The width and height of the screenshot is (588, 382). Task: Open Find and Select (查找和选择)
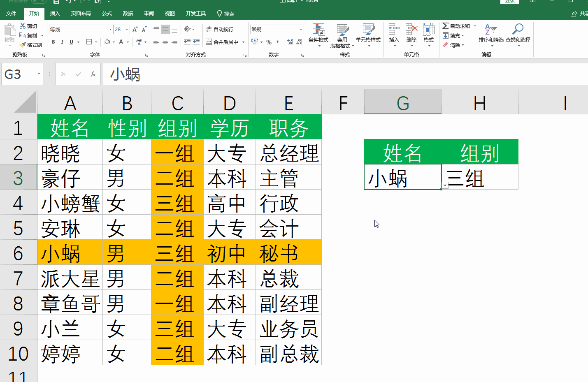pyautogui.click(x=518, y=35)
